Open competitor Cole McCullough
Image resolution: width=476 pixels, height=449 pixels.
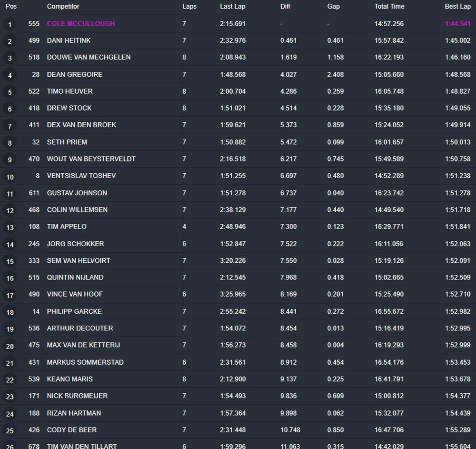coord(80,24)
